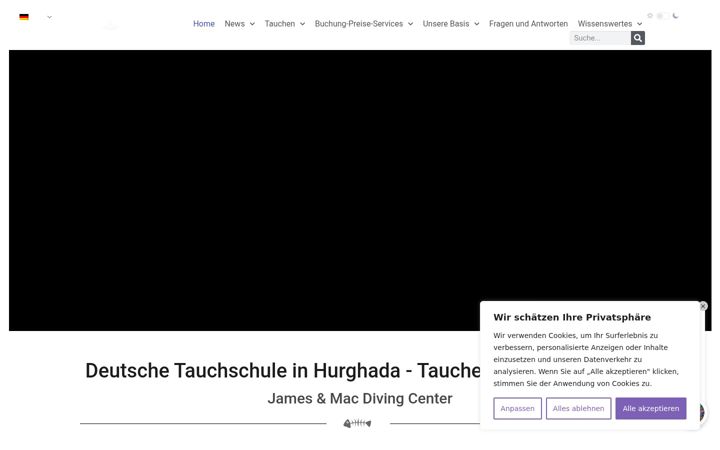Image resolution: width=720 pixels, height=450 pixels.
Task: Open the Wissenswertes menu item
Action: (x=605, y=24)
